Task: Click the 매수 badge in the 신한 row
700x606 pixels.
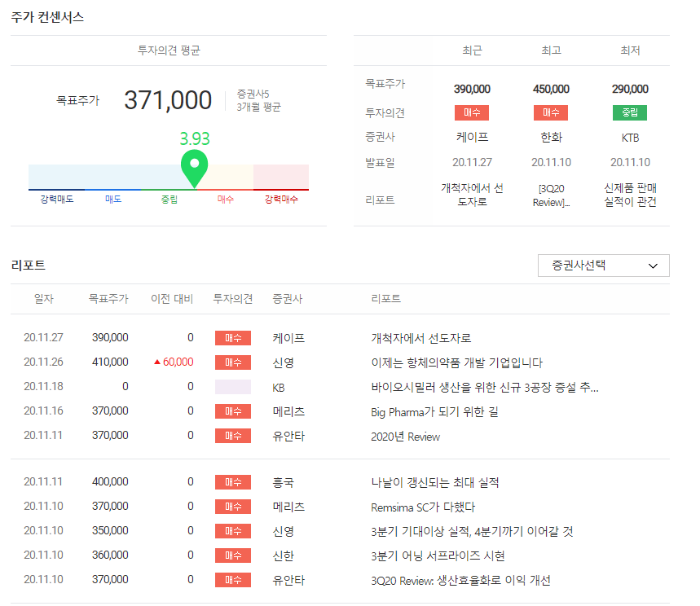Action: click(x=232, y=555)
